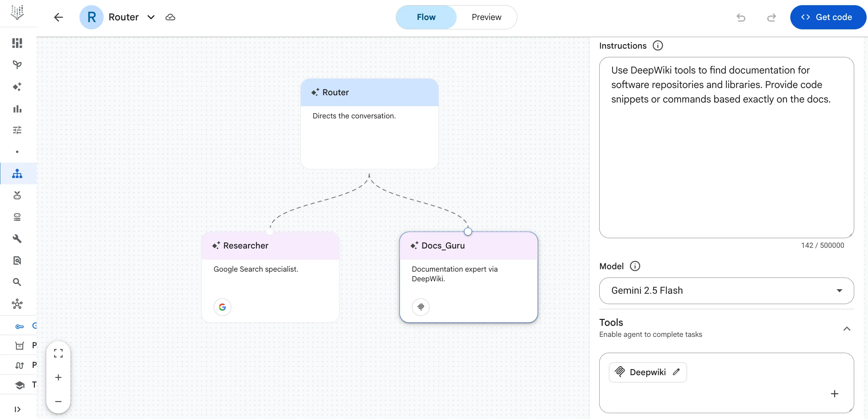868x419 pixels.
Task: Open the tune sliders sidebar icon
Action: coord(17,130)
